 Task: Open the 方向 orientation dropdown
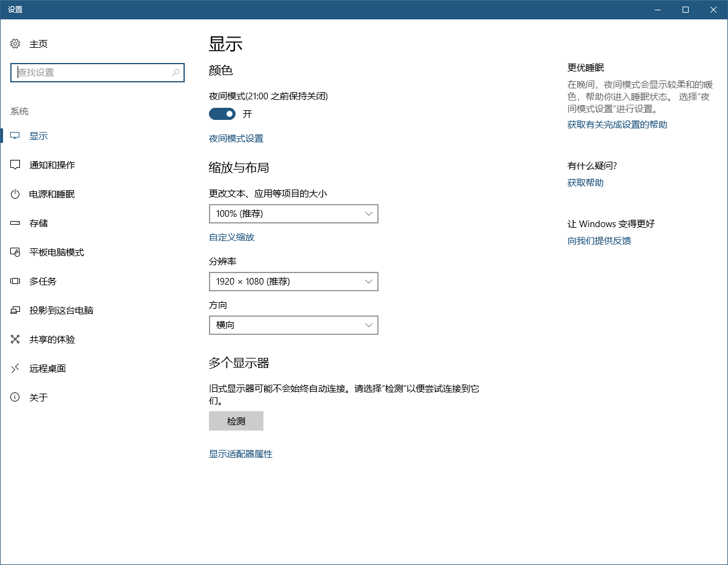pos(293,325)
